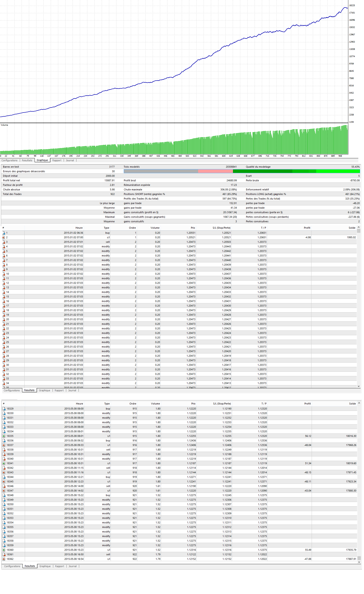Click the sell order icon in row 3
Screen dimensions: 364x594
click(4, 242)
